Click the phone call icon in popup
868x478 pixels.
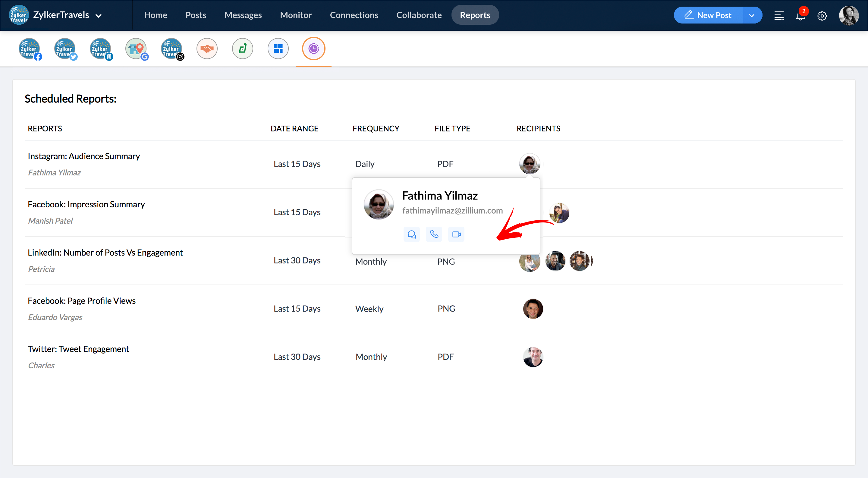[434, 234]
